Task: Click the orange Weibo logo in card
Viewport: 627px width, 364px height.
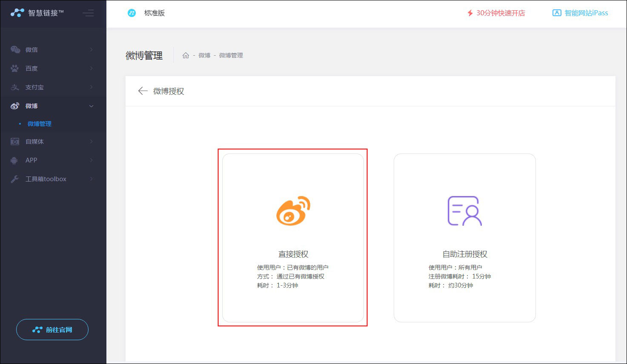Action: click(x=293, y=210)
